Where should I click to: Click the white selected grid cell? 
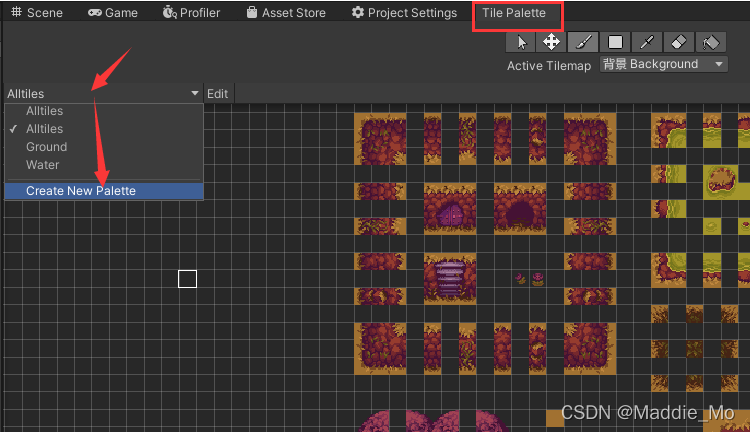187,279
